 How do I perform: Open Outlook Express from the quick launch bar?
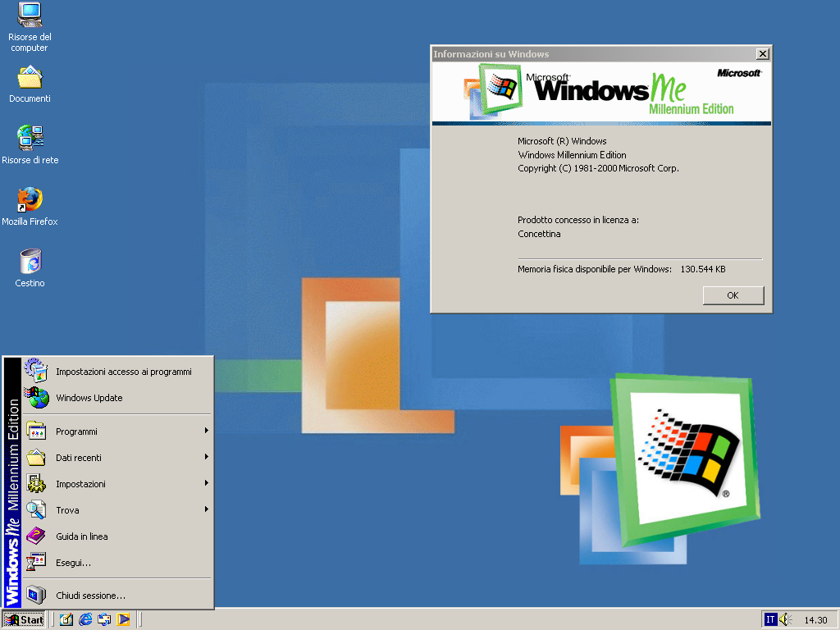coord(104,620)
